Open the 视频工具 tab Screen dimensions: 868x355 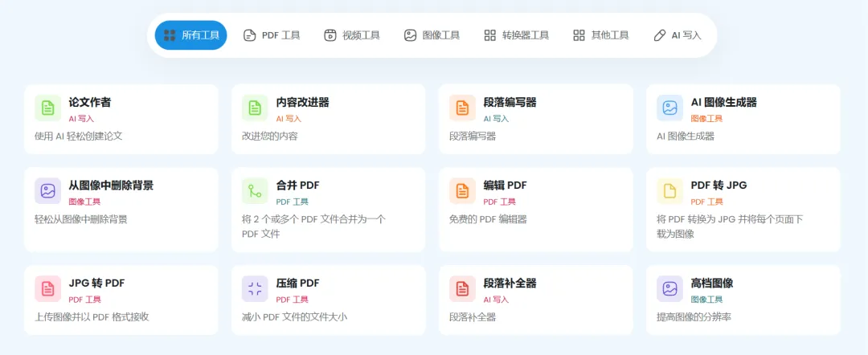tap(352, 35)
